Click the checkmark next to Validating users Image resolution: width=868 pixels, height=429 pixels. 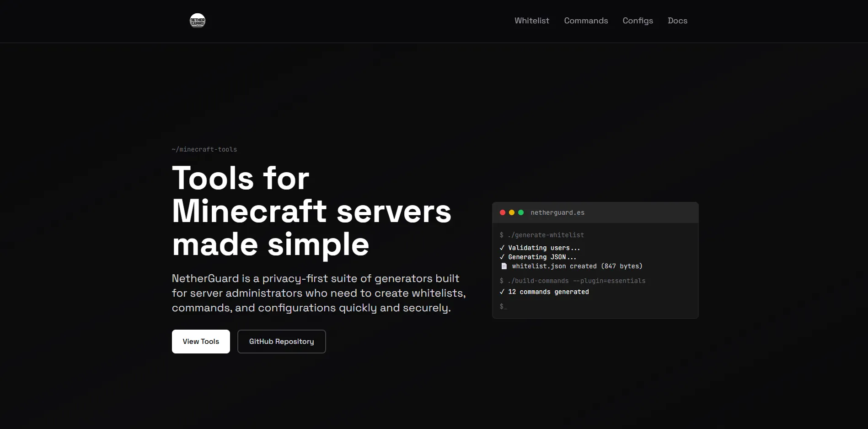coord(502,248)
